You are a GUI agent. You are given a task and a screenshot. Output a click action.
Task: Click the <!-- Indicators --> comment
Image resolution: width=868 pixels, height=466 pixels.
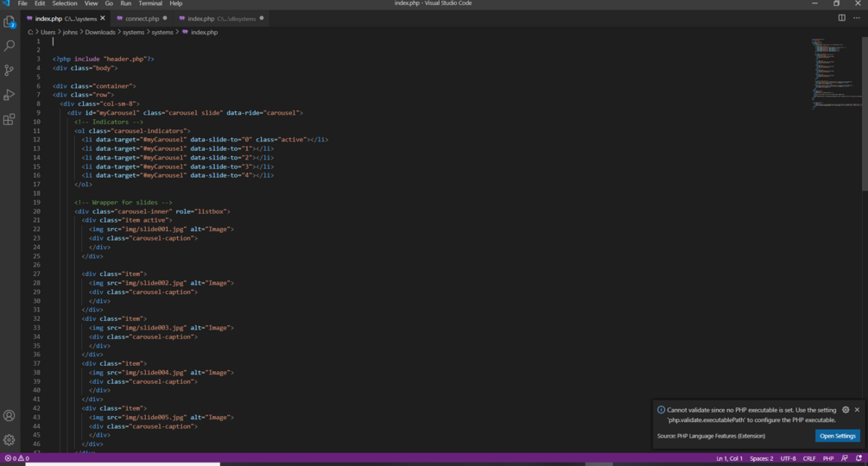click(x=109, y=122)
